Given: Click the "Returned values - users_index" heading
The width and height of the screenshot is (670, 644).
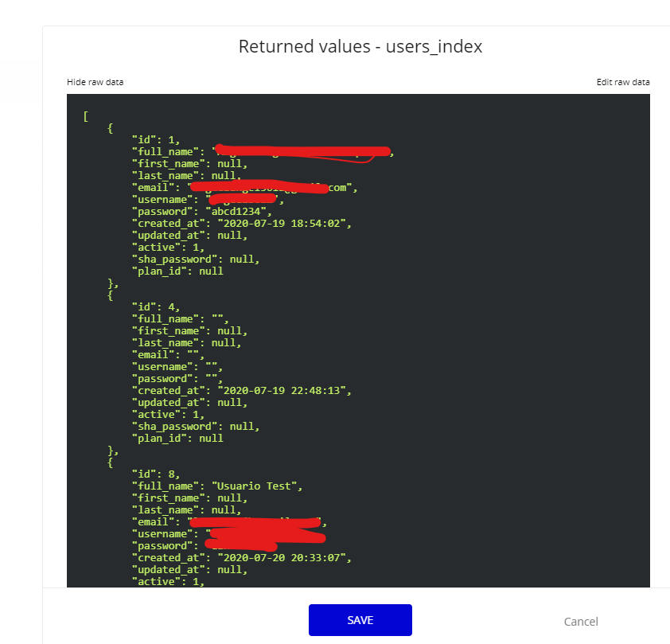Looking at the screenshot, I should (x=360, y=46).
